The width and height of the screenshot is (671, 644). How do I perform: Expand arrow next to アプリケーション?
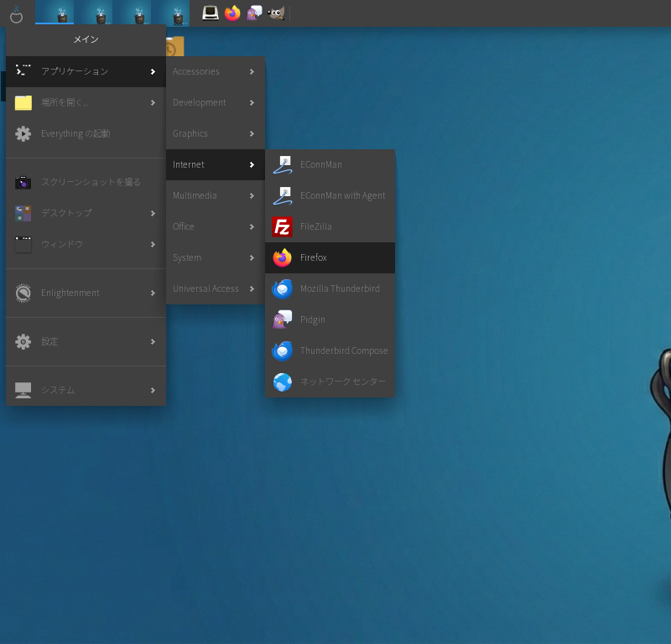tap(153, 72)
